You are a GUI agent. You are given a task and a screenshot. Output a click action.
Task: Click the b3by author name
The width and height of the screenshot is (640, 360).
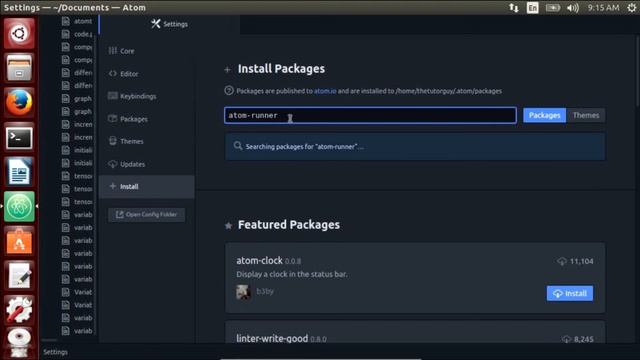click(265, 291)
